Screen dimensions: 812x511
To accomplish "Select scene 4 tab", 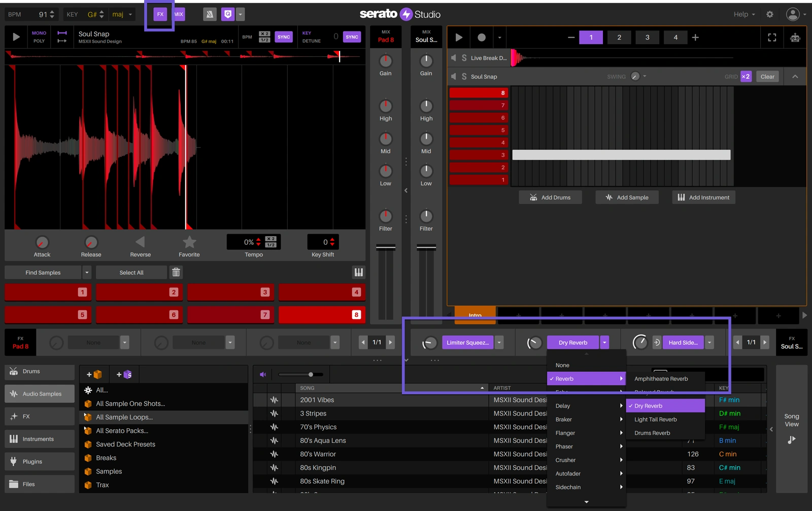I will click(675, 37).
